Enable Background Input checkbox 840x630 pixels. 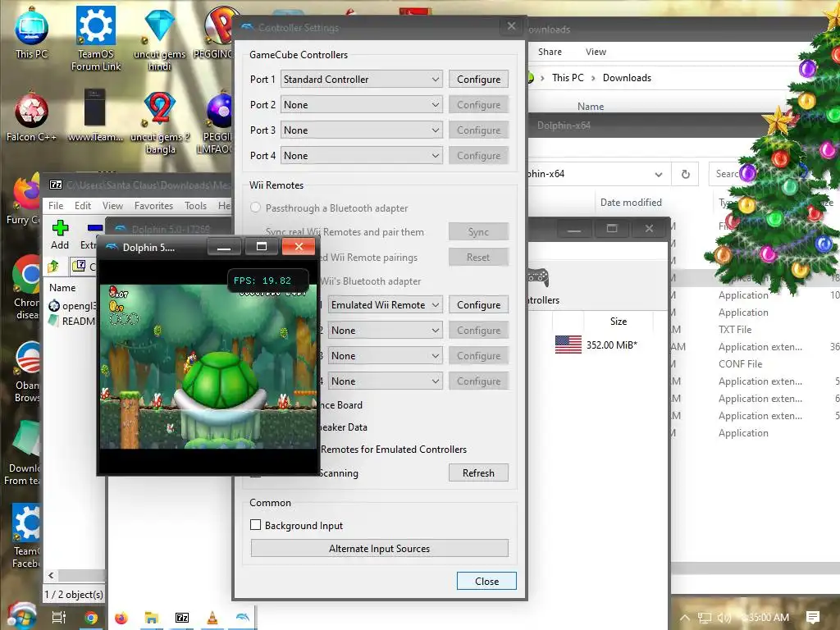256,525
